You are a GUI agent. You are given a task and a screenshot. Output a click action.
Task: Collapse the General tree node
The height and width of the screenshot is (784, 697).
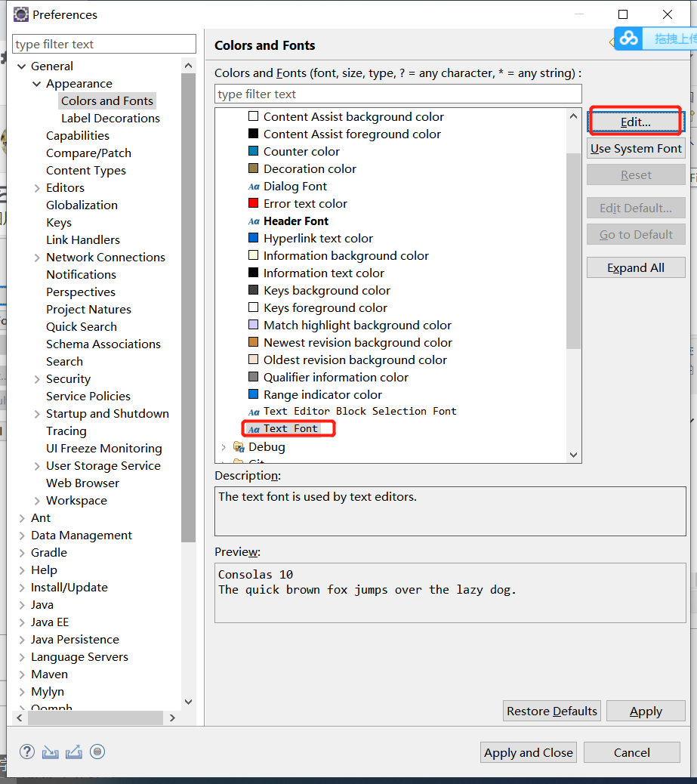pyautogui.click(x=21, y=66)
